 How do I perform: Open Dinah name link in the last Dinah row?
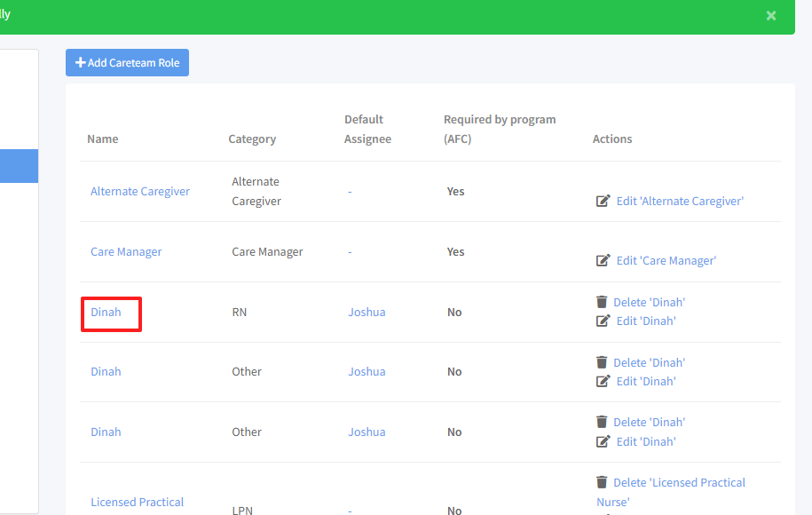coord(106,432)
